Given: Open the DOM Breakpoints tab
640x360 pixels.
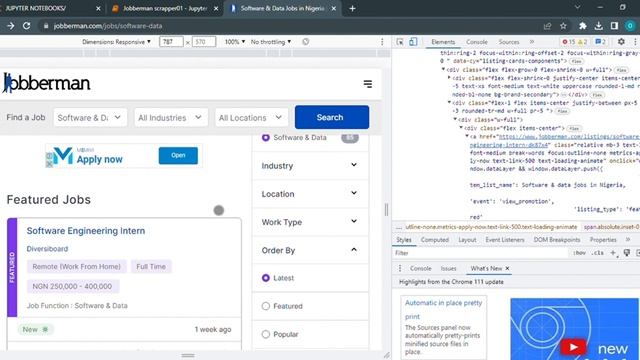Looking at the screenshot, I should [557, 240].
